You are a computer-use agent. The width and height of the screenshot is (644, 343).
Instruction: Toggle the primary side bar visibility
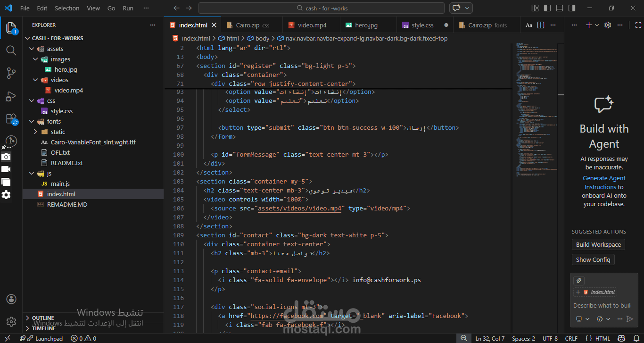click(547, 8)
